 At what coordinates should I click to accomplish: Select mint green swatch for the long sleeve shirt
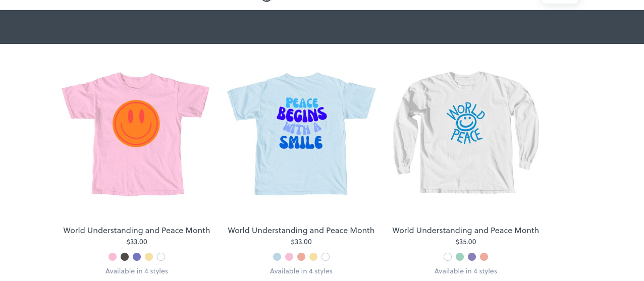pos(460,257)
